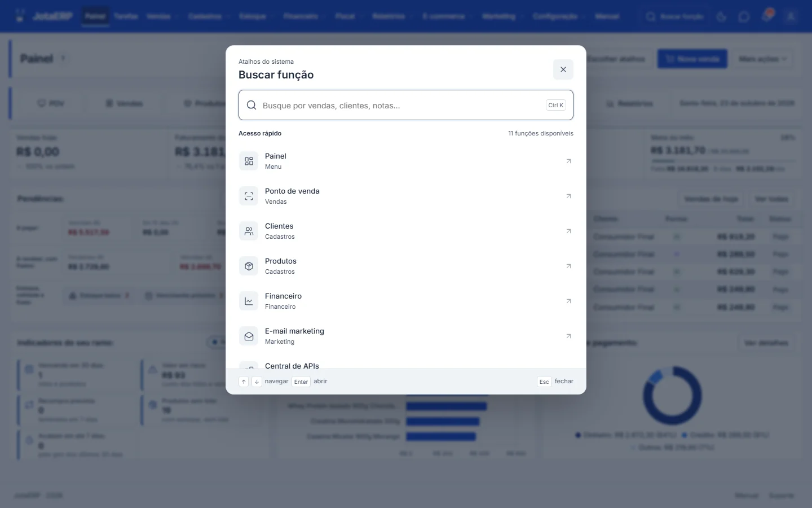Viewport: 812px width, 508px height.
Task: Click the Nova venda button behind the dialog
Action: coord(692,59)
